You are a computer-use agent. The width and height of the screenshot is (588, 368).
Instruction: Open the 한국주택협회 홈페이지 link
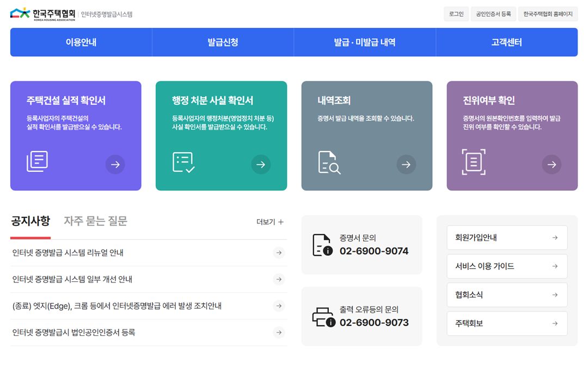click(x=548, y=14)
